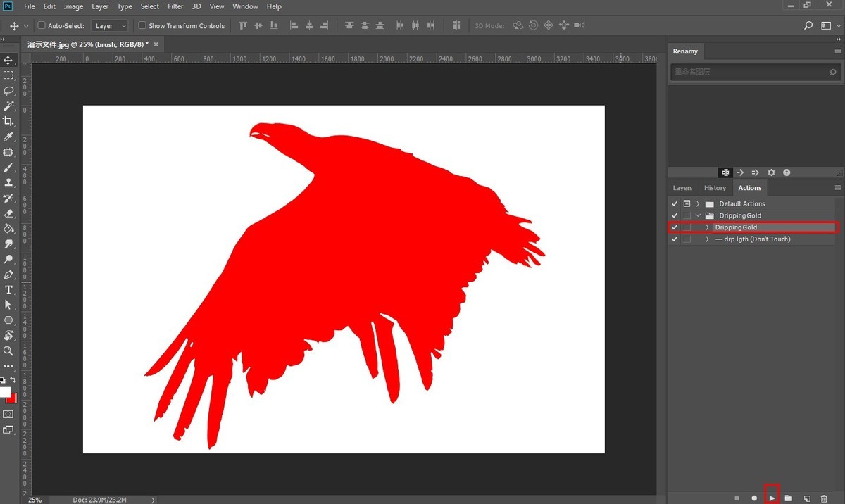Activate the Zoom tool
The width and height of the screenshot is (845, 504).
click(x=8, y=351)
